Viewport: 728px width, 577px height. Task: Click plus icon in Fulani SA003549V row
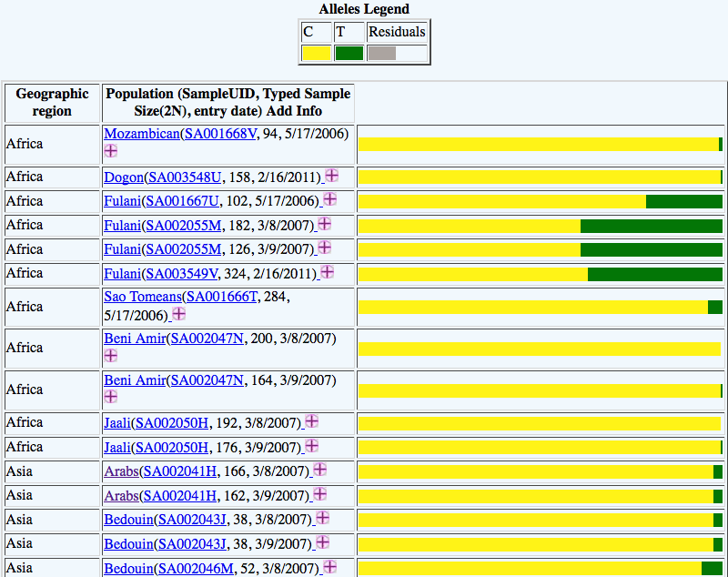(328, 271)
